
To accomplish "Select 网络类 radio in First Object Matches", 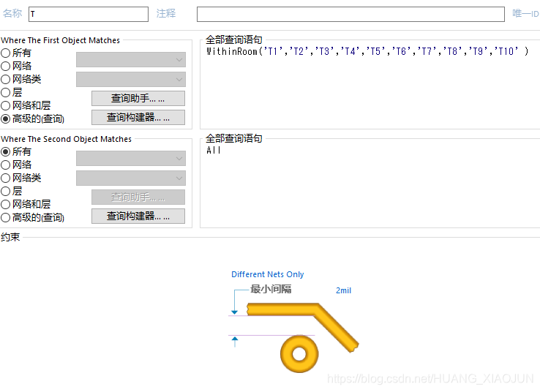I will [x=6, y=79].
